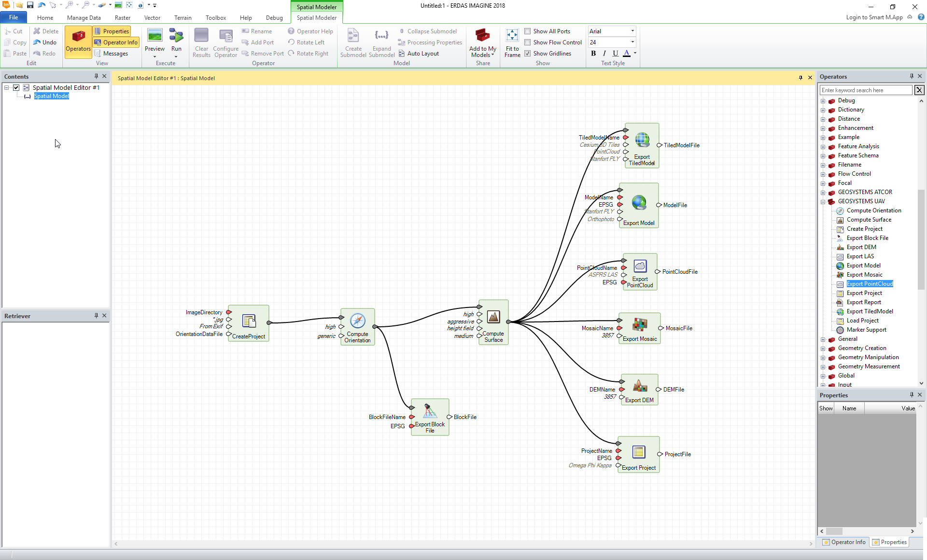Clear the operator keyword search
The width and height of the screenshot is (927, 560).
(x=919, y=90)
